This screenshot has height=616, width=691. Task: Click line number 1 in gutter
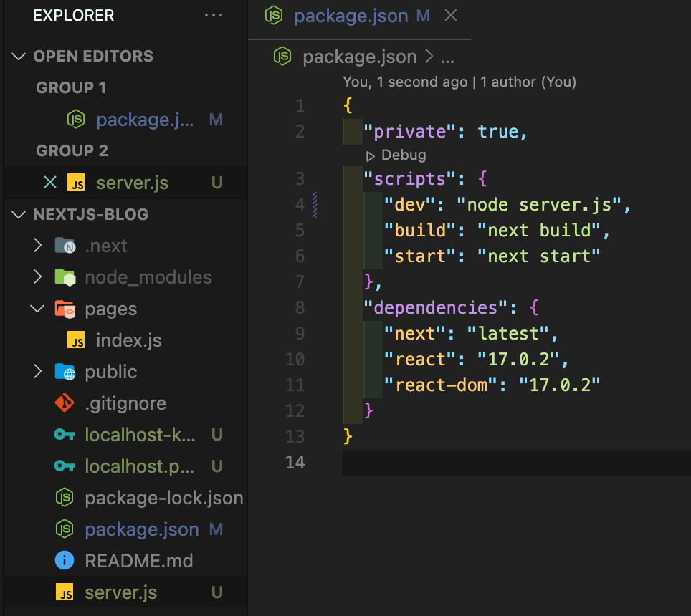click(300, 106)
